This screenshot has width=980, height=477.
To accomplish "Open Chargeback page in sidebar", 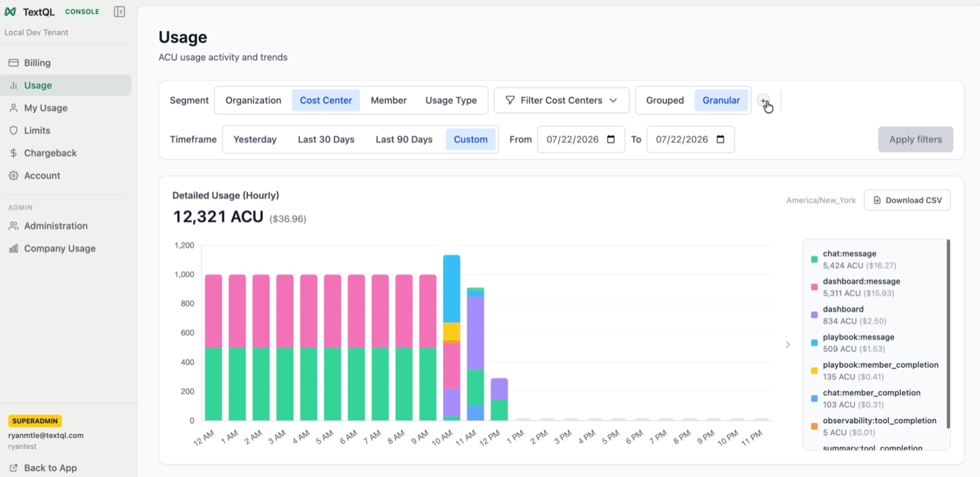I will pyautogui.click(x=65, y=153).
